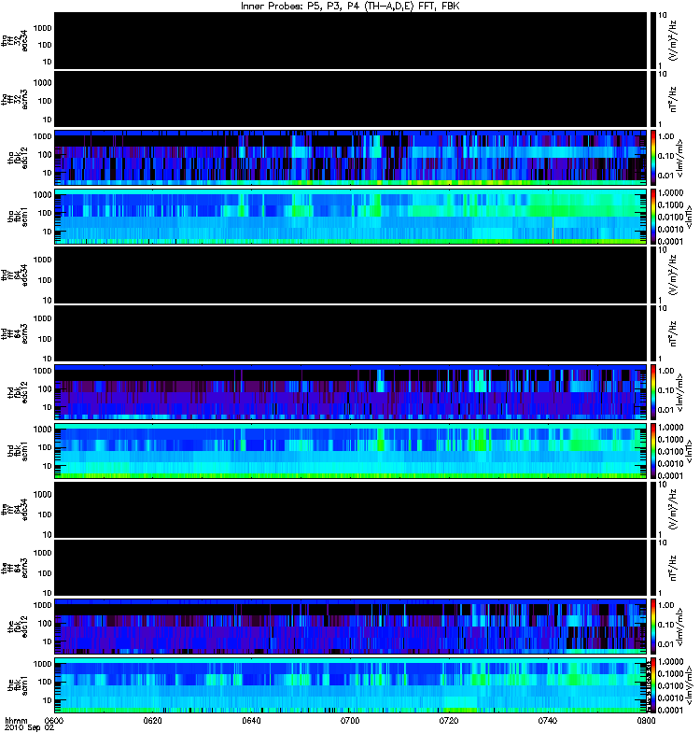The height and width of the screenshot is (747, 700).
Task: Click the thd fff 64 scm3 black color bar
Action: coord(652,333)
